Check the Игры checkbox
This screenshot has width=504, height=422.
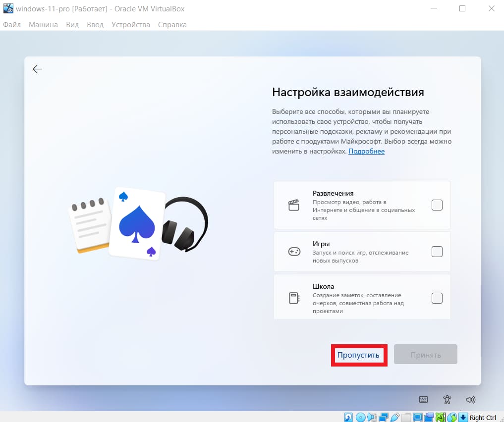[x=437, y=252]
